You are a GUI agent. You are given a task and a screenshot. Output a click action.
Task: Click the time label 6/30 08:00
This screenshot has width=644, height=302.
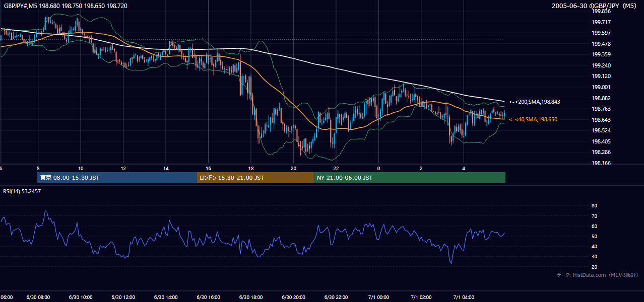pyautogui.click(x=38, y=297)
